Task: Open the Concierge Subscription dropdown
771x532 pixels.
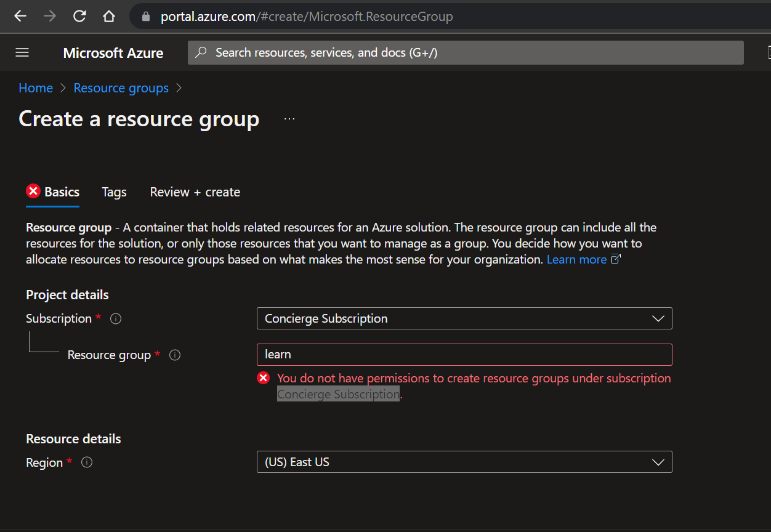Action: (x=658, y=318)
